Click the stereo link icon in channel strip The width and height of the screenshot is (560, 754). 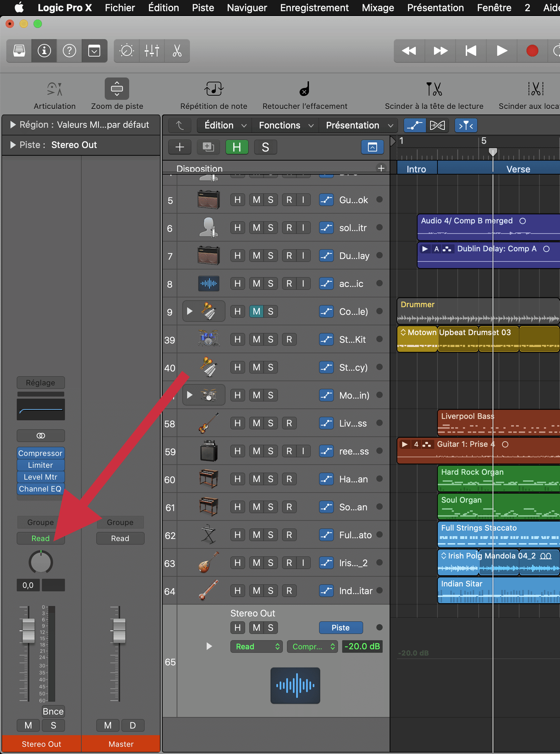41,436
